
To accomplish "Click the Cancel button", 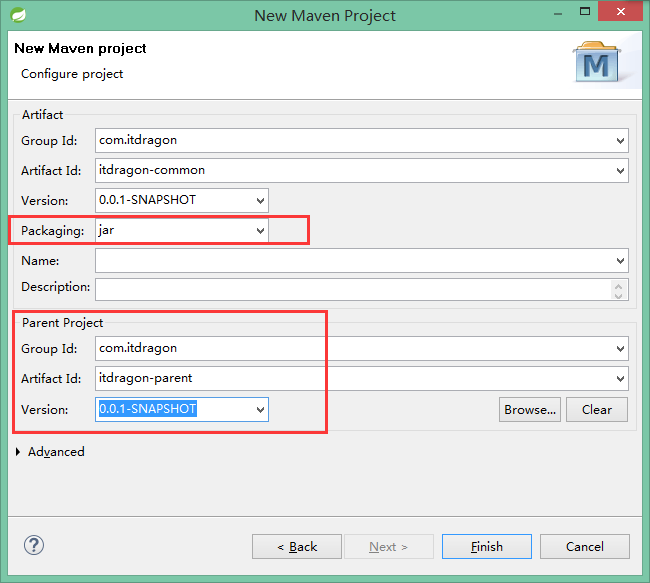I will (x=585, y=547).
